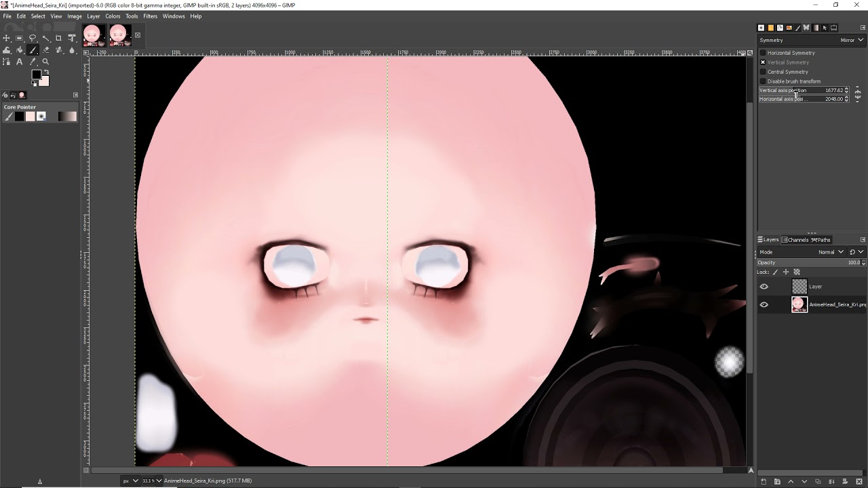Screen dimensions: 868x488
Task: Open the top-right dock tab configuration menu
Action: pos(863,28)
